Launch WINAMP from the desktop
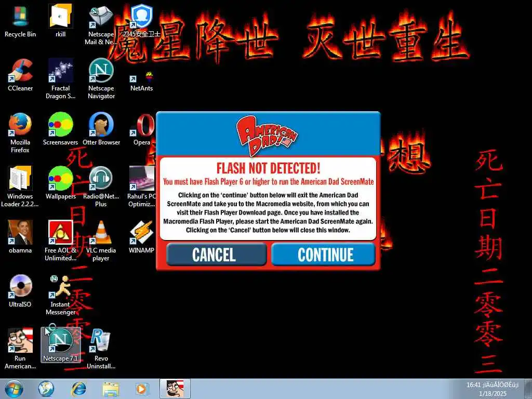532x399 pixels. [141, 237]
